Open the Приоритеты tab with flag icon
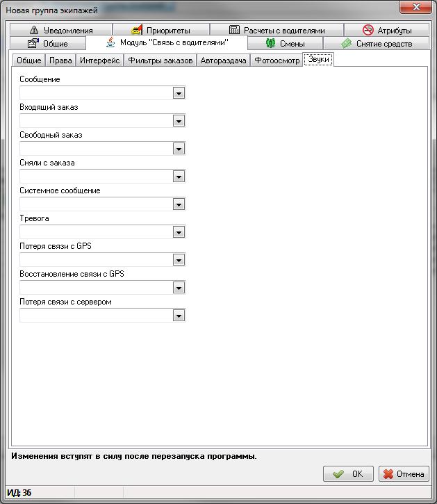This screenshot has width=437, height=504. (x=160, y=31)
